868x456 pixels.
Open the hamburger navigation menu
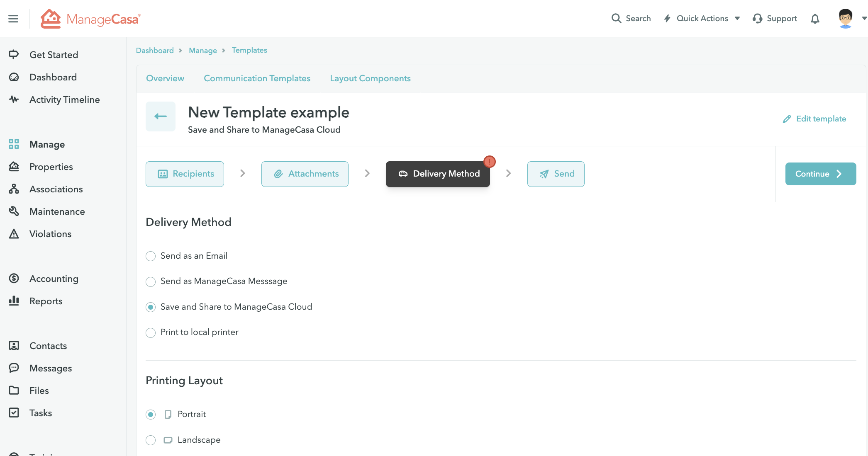pos(13,19)
